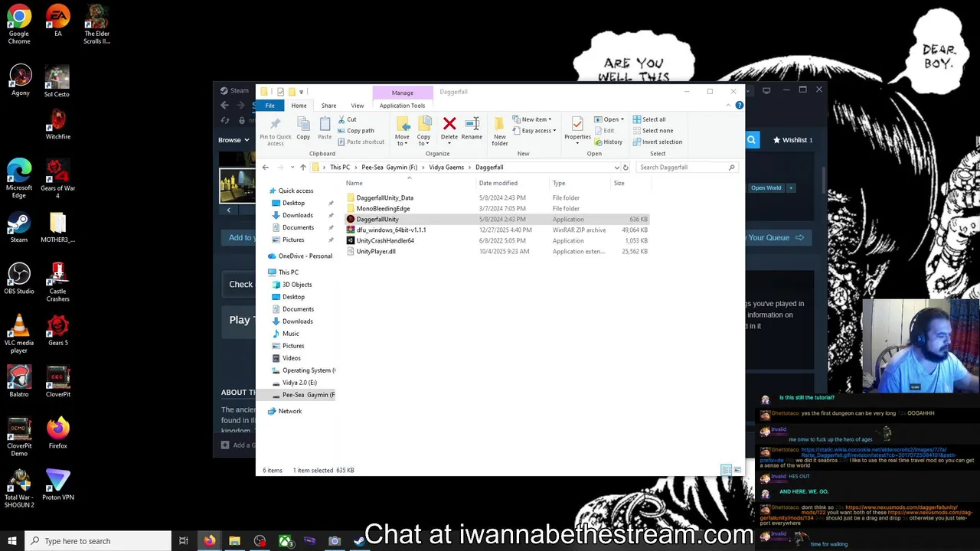This screenshot has width=980, height=551.
Task: Click Windows Start button
Action: (11, 541)
